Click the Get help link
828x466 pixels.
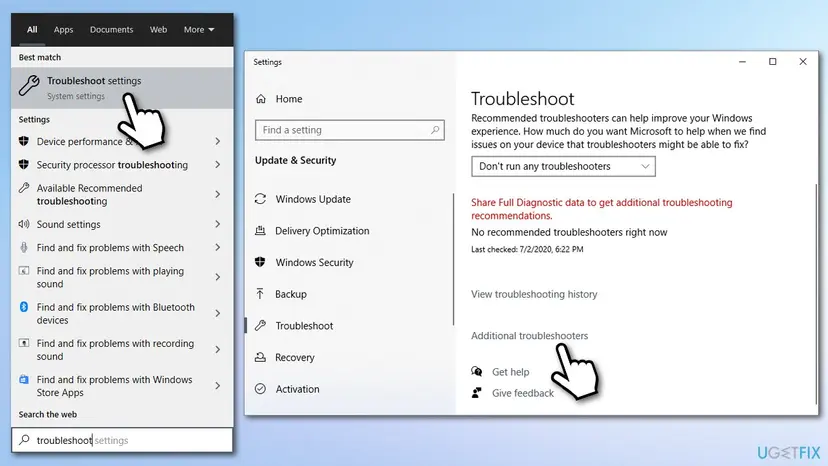click(510, 372)
